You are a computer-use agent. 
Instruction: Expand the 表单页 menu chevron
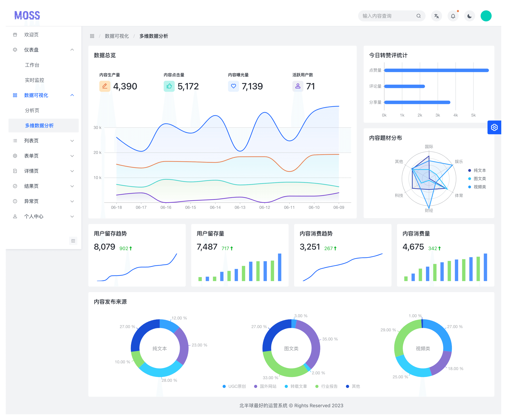pos(72,156)
